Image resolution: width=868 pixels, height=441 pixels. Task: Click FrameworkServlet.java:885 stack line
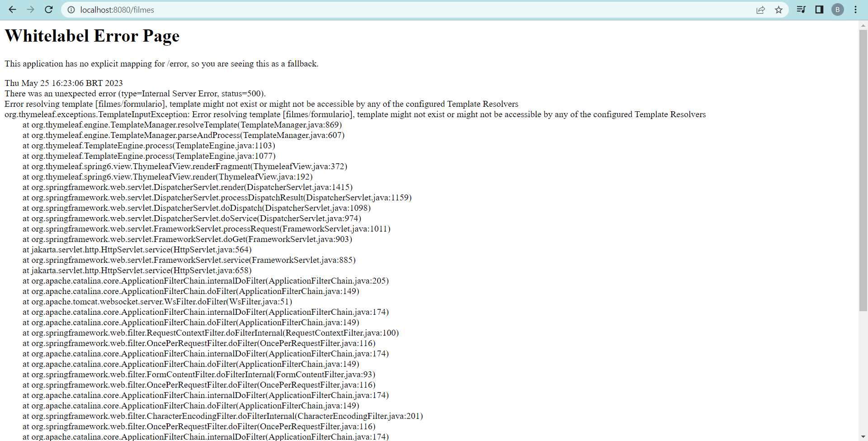coord(189,260)
